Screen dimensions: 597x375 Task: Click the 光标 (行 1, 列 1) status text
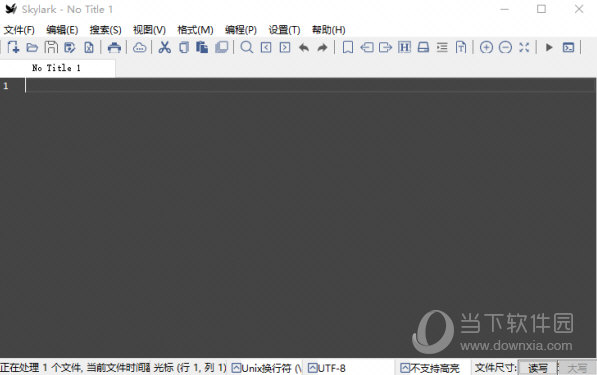(x=190, y=368)
